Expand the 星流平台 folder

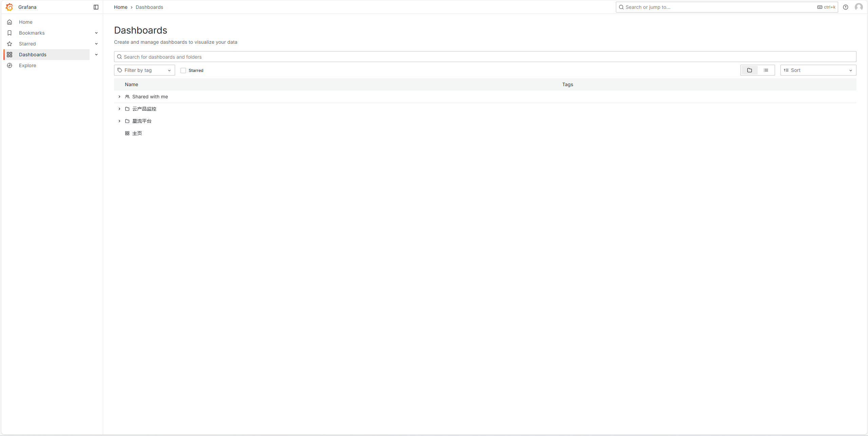(119, 121)
